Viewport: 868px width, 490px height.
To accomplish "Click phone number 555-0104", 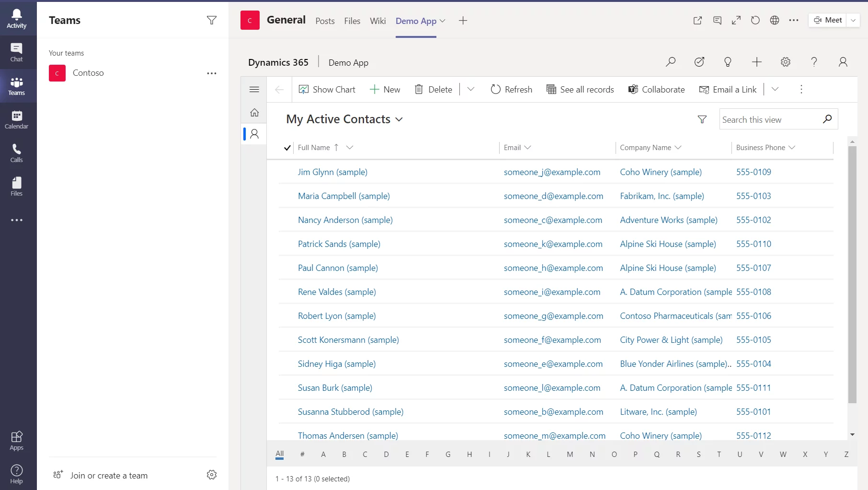I will [754, 364].
